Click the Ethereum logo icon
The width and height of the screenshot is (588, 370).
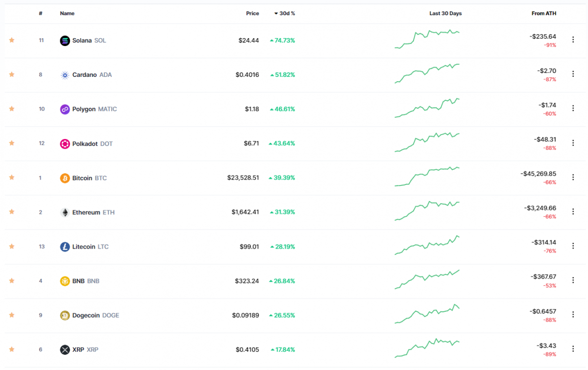tap(64, 212)
